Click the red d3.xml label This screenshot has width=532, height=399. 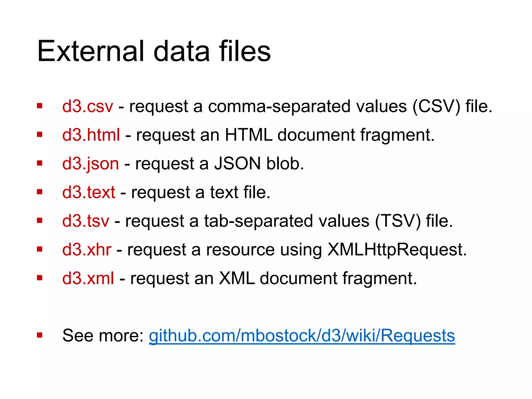(88, 278)
